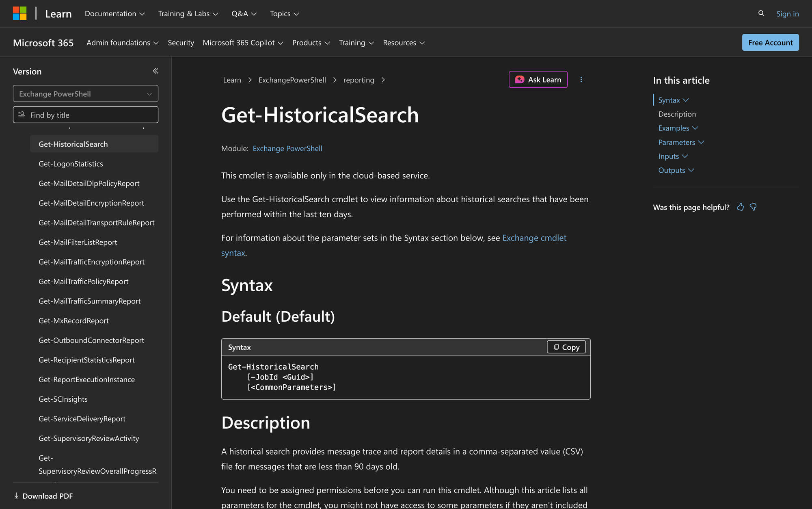Expand the Topics menu
Viewport: 812px width, 509px height.
click(x=285, y=14)
